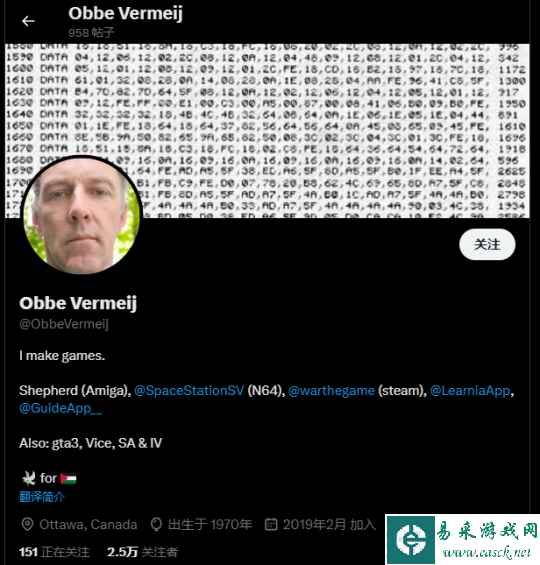The image size is (540, 565).
Task: Click the back arrow icon
Action: point(28,21)
